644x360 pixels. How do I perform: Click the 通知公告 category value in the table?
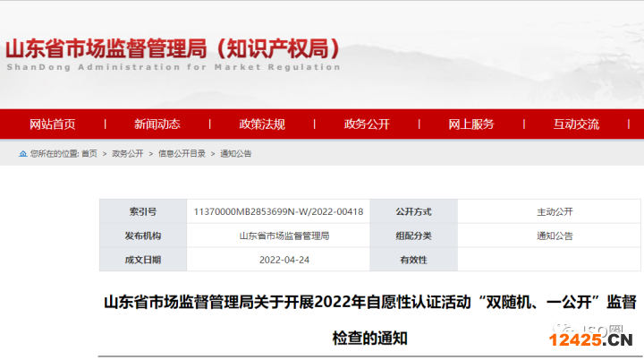(554, 236)
